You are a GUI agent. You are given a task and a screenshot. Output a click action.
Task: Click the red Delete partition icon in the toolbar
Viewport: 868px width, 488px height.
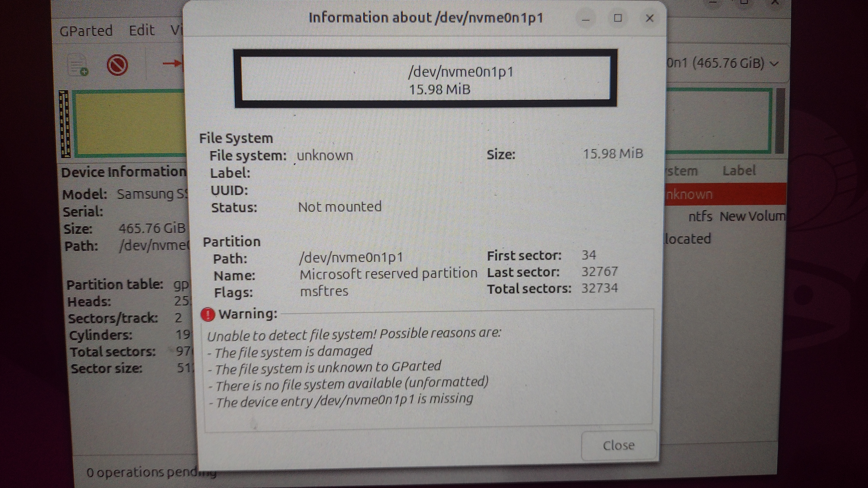(117, 65)
